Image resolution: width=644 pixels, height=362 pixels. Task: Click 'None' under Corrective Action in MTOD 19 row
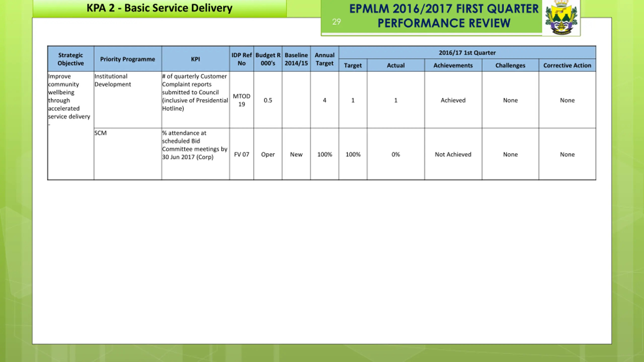coord(567,100)
